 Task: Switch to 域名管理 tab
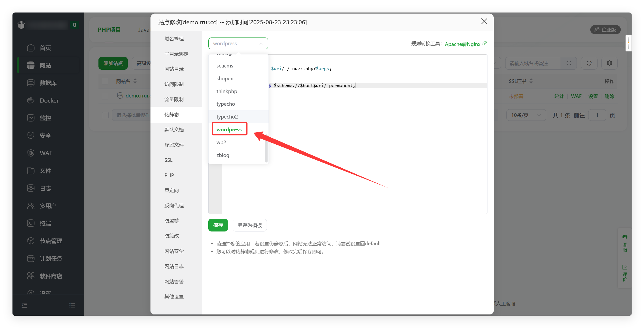pyautogui.click(x=176, y=39)
